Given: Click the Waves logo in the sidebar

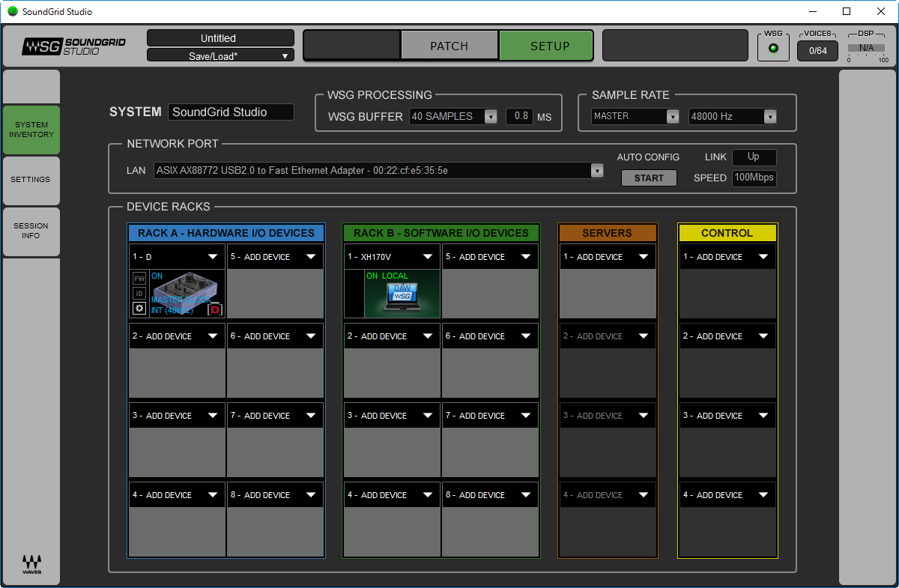Looking at the screenshot, I should 31,564.
